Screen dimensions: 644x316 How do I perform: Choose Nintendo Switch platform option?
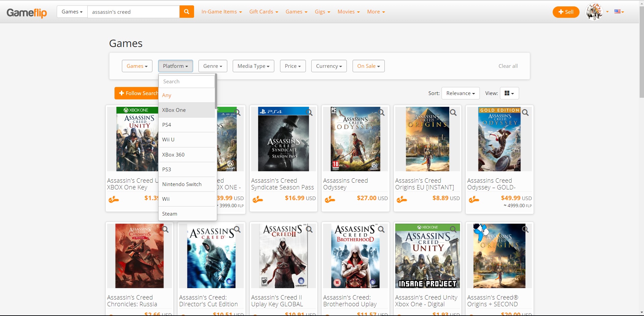(187, 184)
